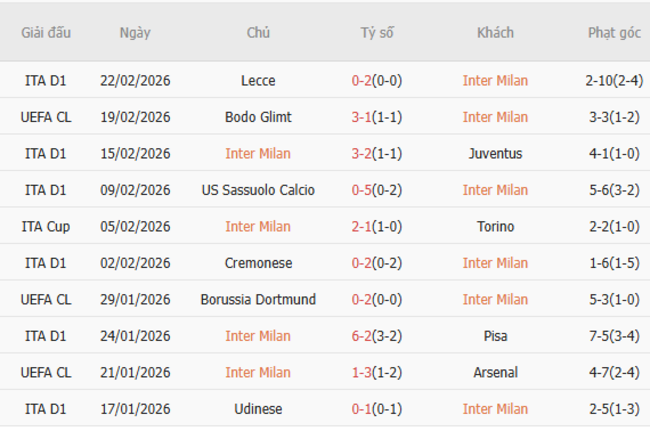Click the ITA Cup league cell
The image size is (650, 431).
[x=46, y=227]
